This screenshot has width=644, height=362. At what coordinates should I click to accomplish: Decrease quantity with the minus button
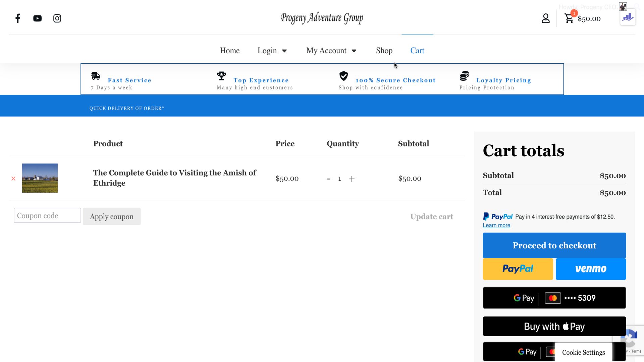pyautogui.click(x=329, y=179)
